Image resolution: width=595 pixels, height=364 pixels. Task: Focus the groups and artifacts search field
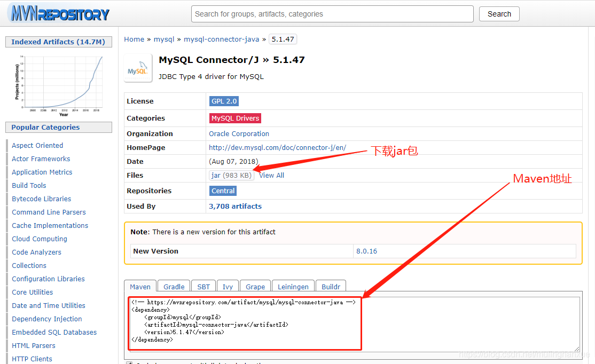[x=332, y=14]
